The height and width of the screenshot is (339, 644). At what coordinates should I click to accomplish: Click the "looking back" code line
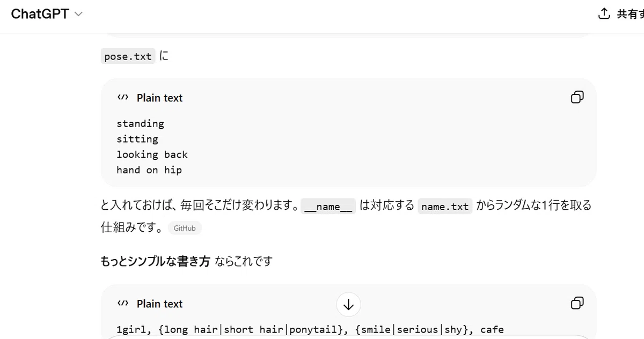pos(152,155)
